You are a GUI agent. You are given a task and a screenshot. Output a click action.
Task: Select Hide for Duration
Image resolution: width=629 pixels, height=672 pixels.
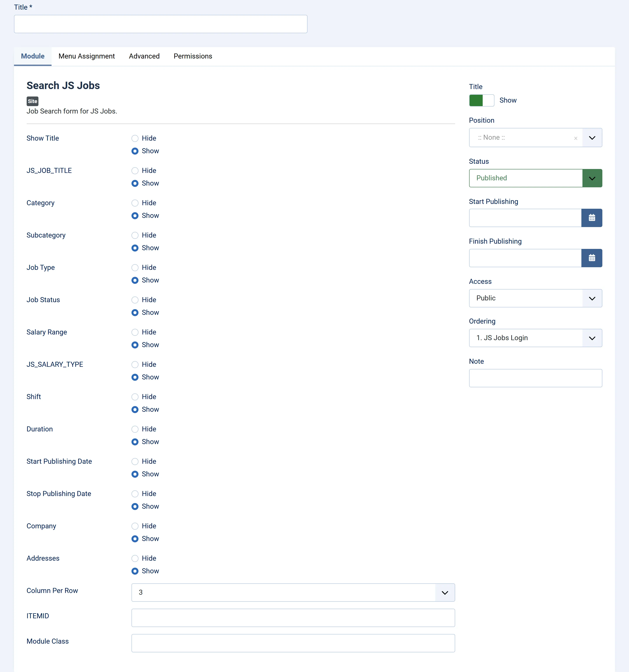tap(135, 429)
